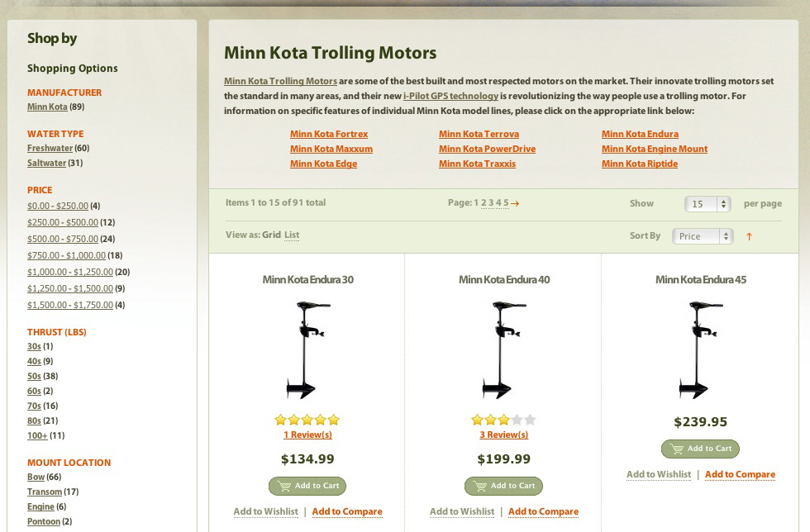This screenshot has height=532, width=810.
Task: Add Minn Kota Endura 40 to cart
Action: coord(503,486)
